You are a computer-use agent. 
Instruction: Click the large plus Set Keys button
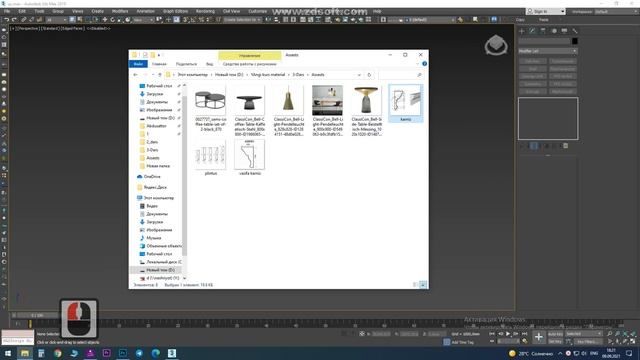coord(539,337)
